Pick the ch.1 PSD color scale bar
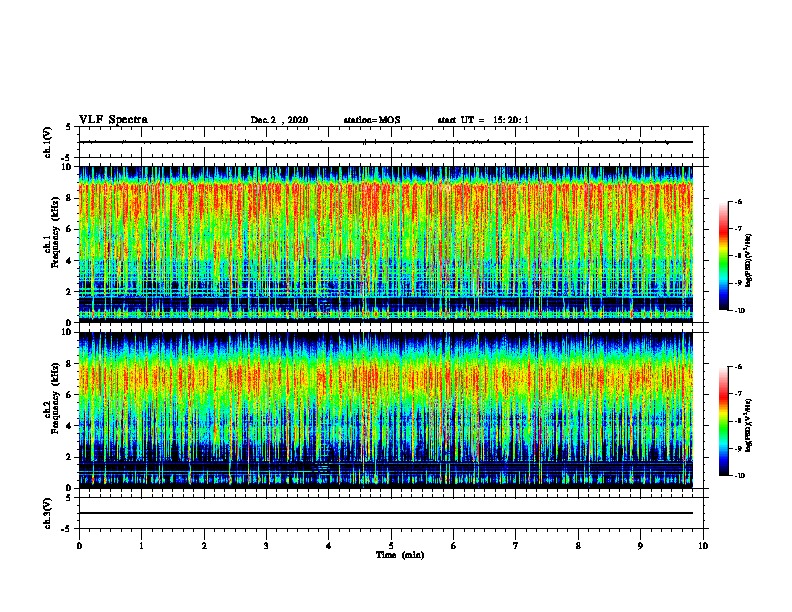Image resolution: width=792 pixels, height=612 pixels. (723, 256)
